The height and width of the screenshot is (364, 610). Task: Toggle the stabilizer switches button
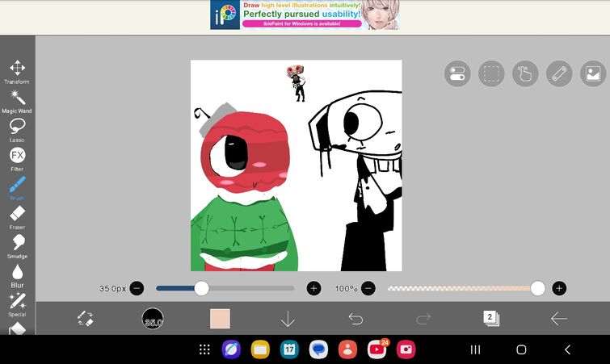tap(457, 73)
